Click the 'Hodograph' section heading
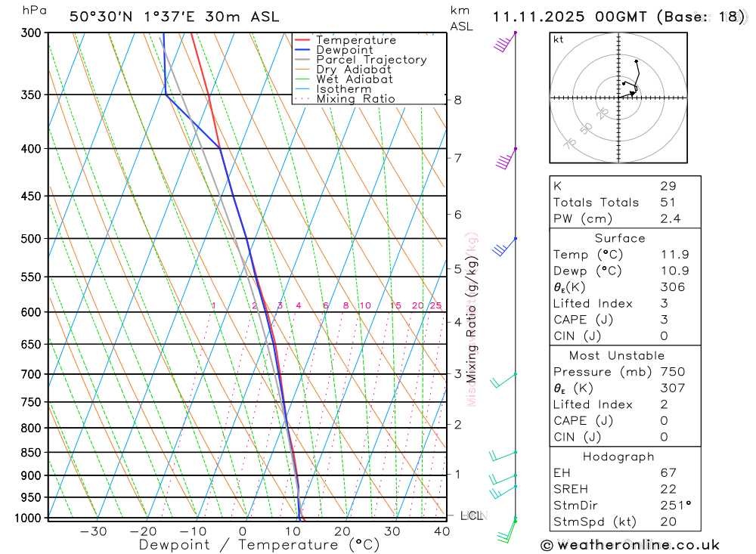This screenshot has width=756, height=554. pos(618,457)
